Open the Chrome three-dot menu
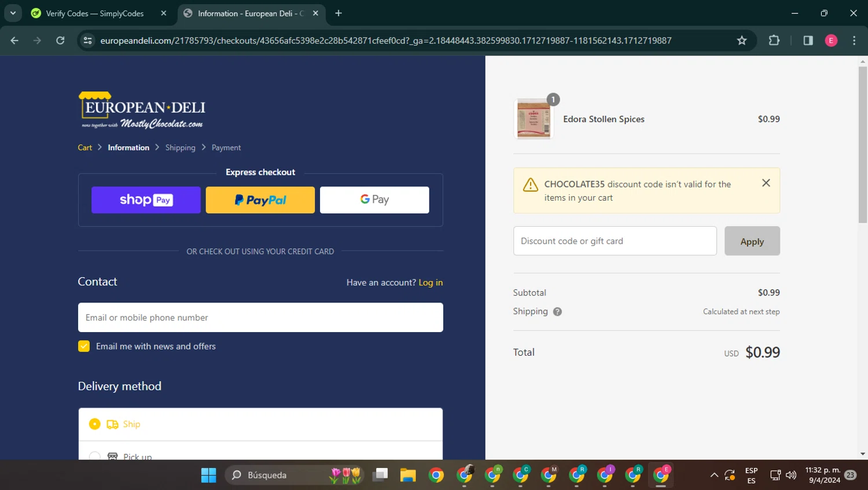The height and width of the screenshot is (490, 868). pyautogui.click(x=854, y=40)
